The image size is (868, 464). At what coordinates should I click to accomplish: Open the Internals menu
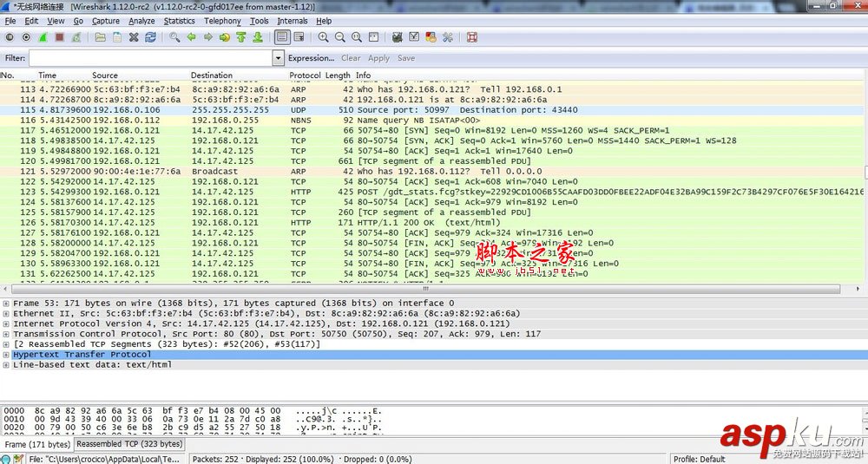click(293, 21)
